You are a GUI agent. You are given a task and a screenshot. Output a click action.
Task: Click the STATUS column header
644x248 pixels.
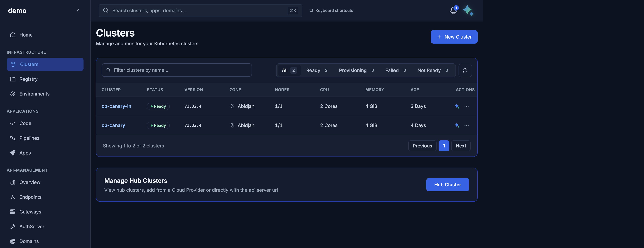coord(155,90)
